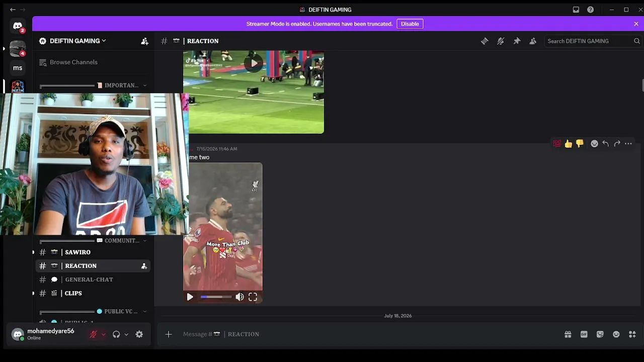
Task: Open Liverpool video in fullscreen
Action: [253, 297]
